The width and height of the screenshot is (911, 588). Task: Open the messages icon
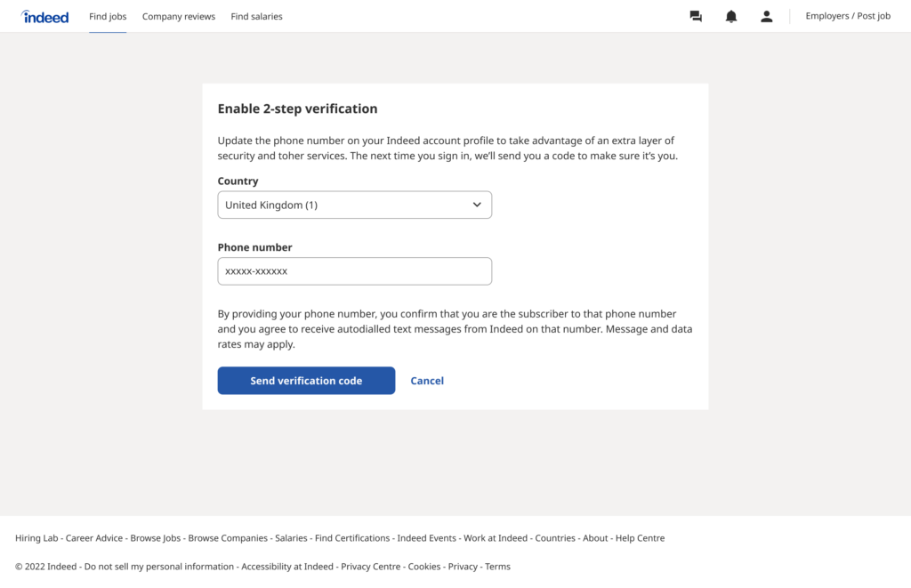click(x=695, y=15)
